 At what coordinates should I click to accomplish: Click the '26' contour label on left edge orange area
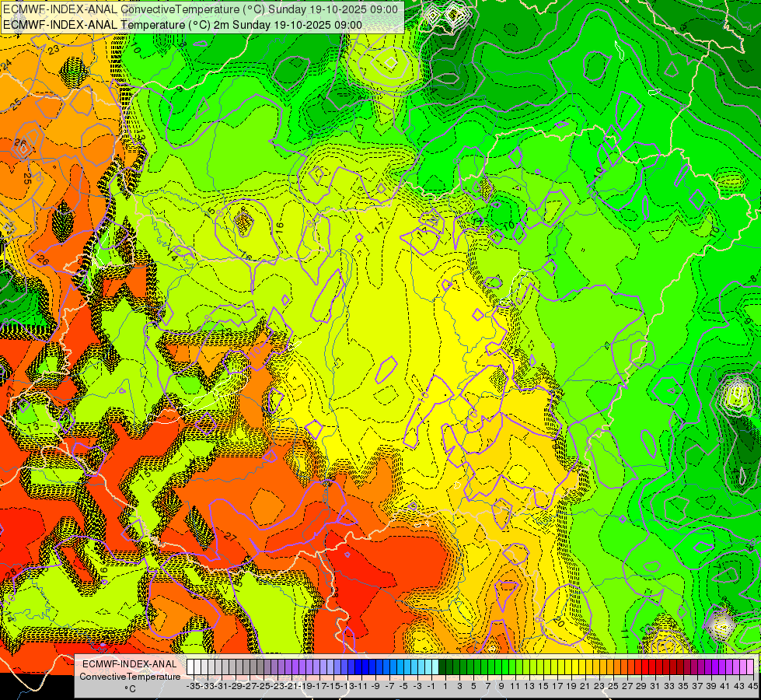click(20, 142)
